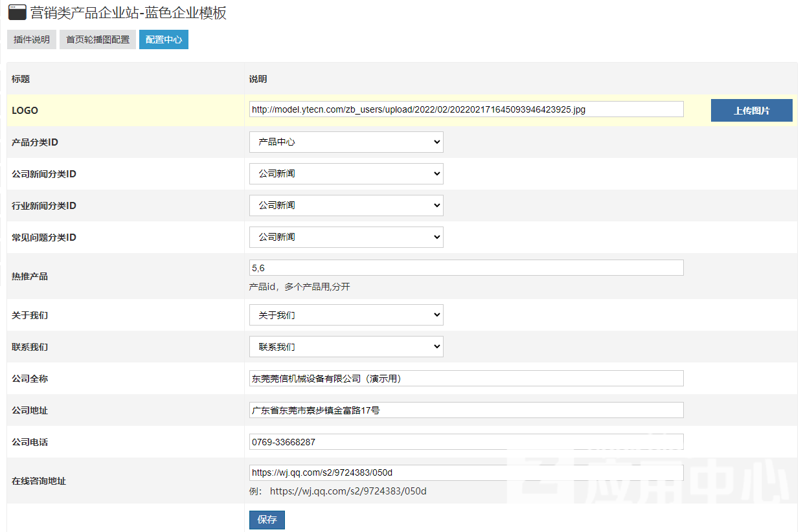The image size is (803, 532).
Task: Open the 常见问题分类ID dropdown
Action: 346,237
